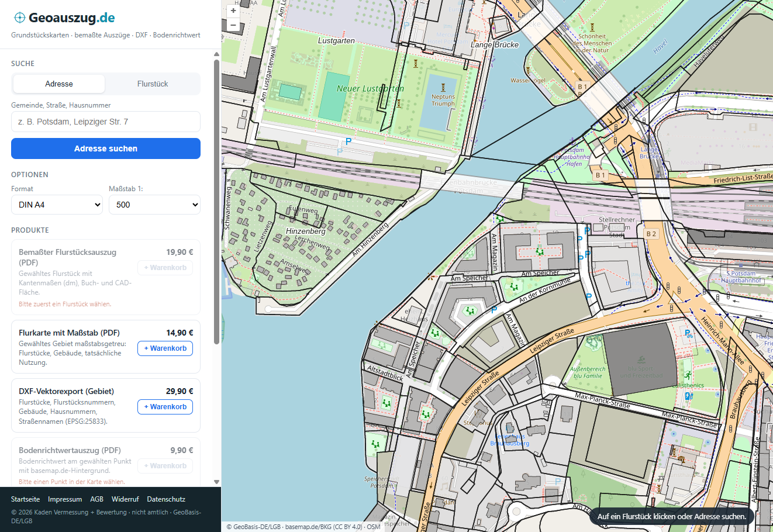The height and width of the screenshot is (532, 773).
Task: Open the Format dropdown showing DIN A4
Action: coord(57,205)
